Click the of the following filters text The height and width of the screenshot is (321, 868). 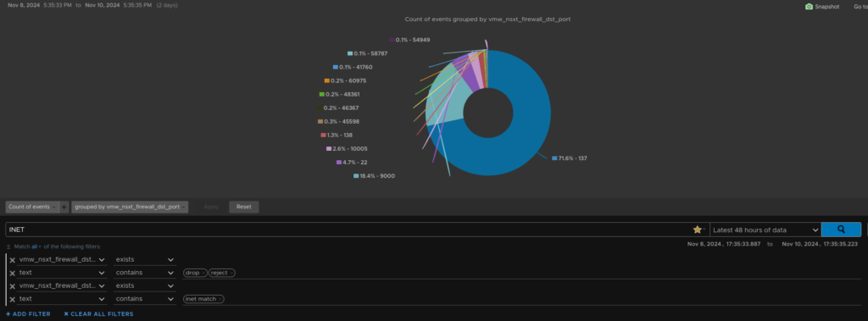[73, 246]
